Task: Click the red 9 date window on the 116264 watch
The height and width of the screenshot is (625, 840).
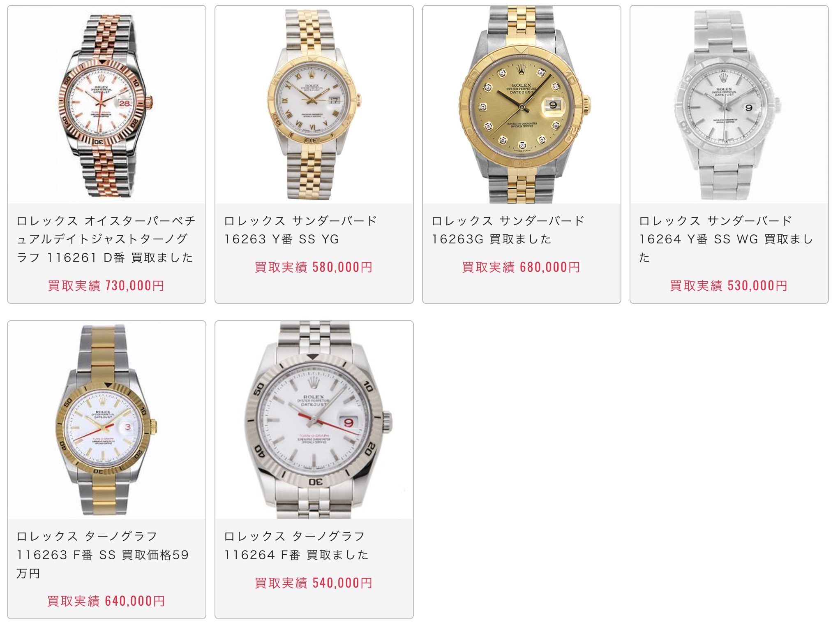Action: click(x=348, y=422)
